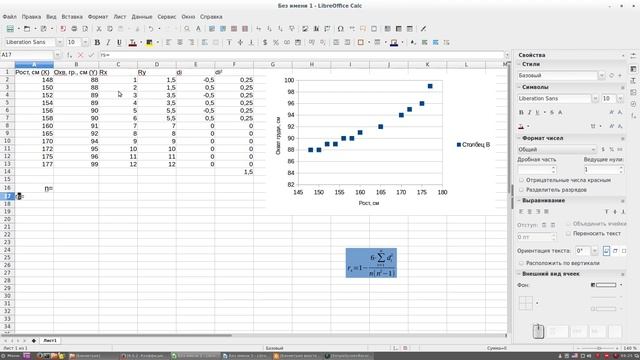This screenshot has width=640, height=360.
Task: Click column header K
Action: tap(427, 64)
